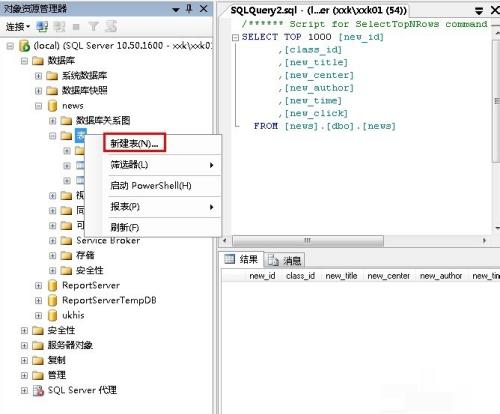Click the horizontal scrollbar thumb under query editor

[x=308, y=240]
